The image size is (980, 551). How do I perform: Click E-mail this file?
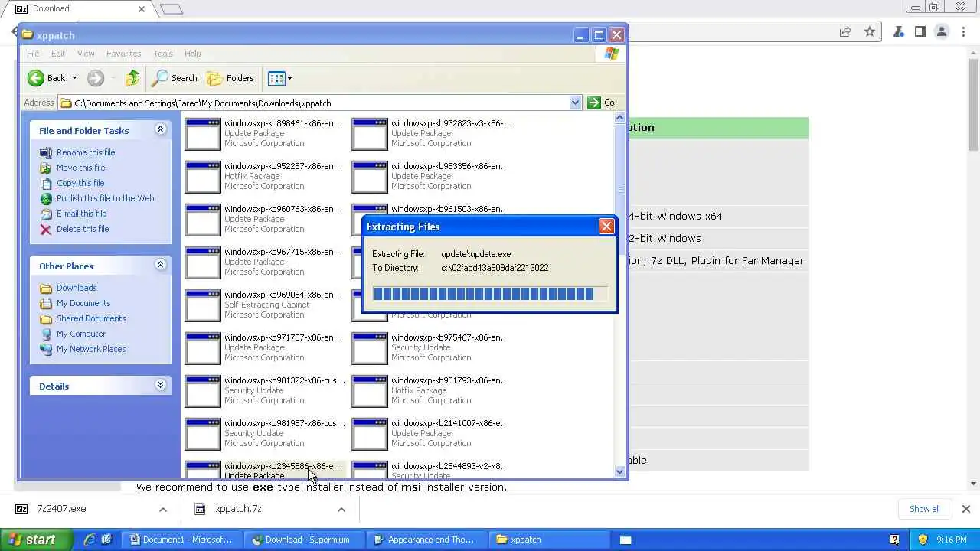[x=81, y=214]
